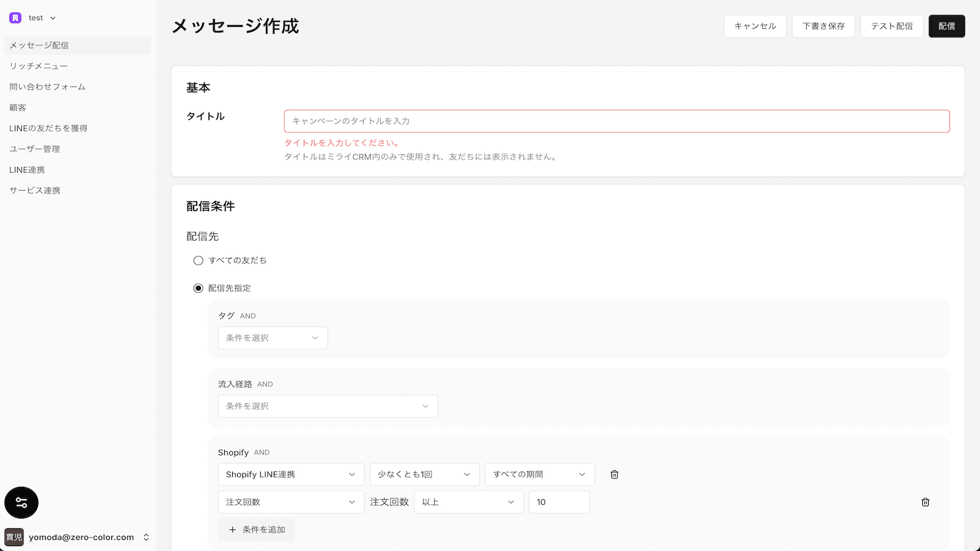Select the 配信先指定 radio option
The width and height of the screenshot is (980, 551).
(x=198, y=288)
